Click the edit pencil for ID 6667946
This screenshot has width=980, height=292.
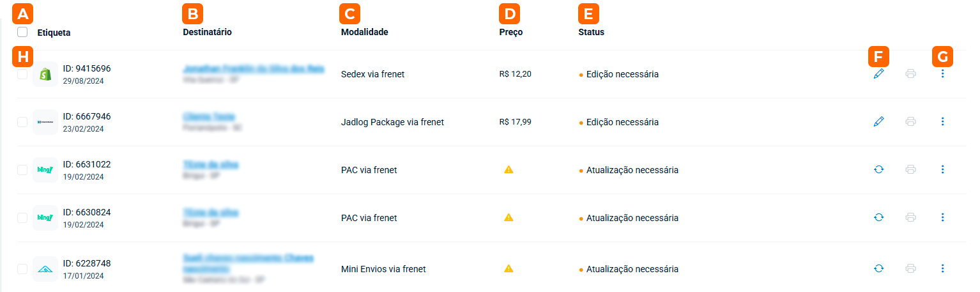[x=879, y=121]
